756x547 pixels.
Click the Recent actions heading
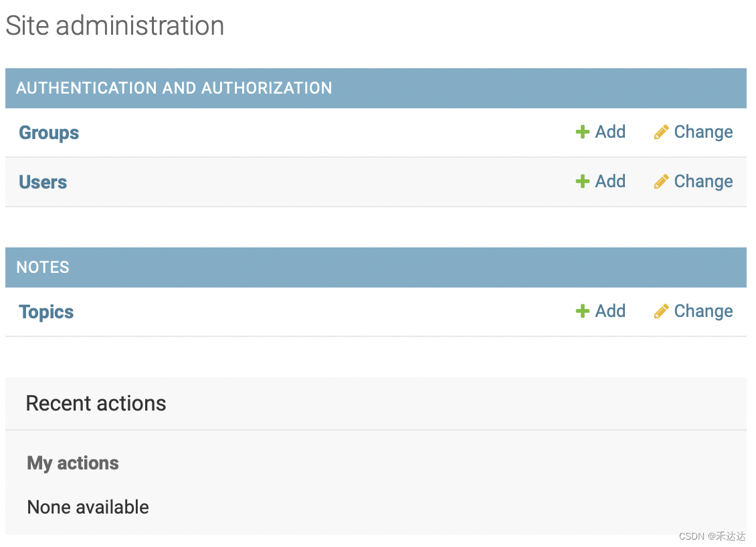point(96,403)
